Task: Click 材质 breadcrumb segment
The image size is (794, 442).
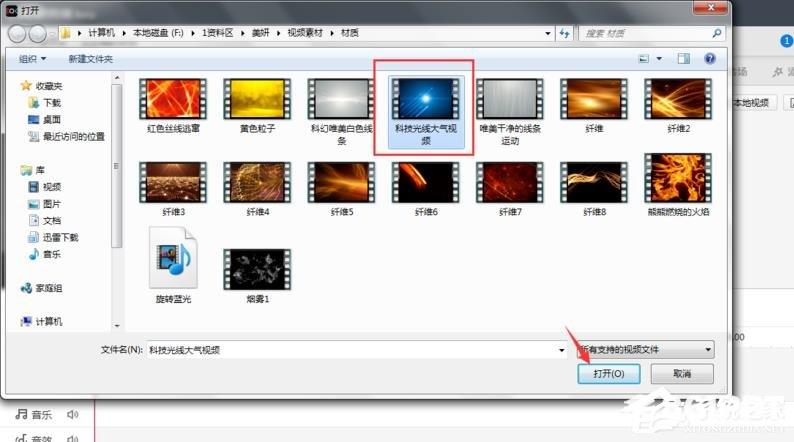Action: pyautogui.click(x=349, y=33)
